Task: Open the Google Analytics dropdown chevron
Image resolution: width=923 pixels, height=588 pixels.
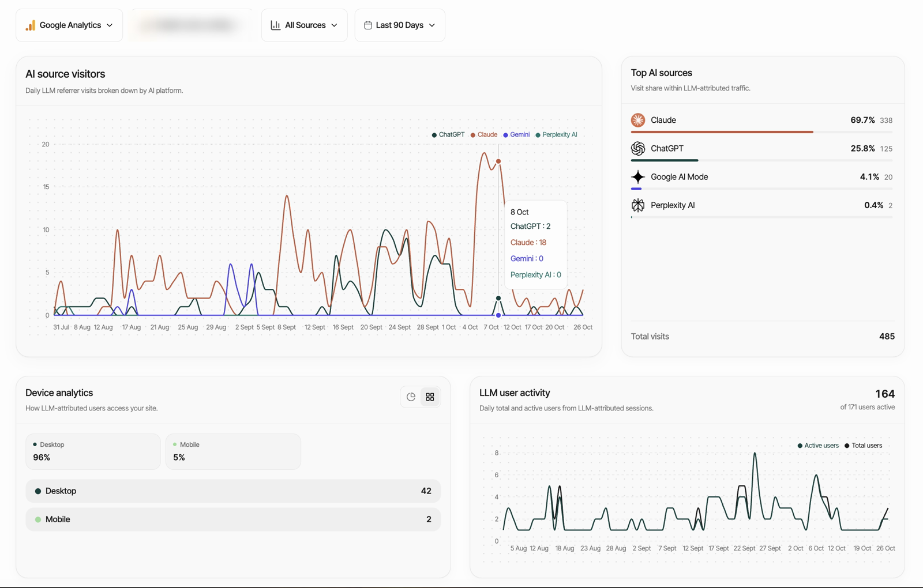Action: pos(110,25)
